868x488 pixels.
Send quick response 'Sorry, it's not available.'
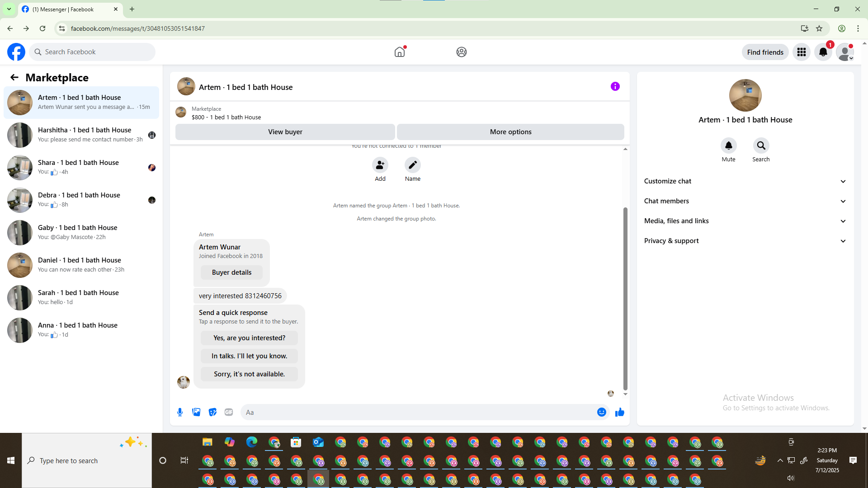pyautogui.click(x=249, y=374)
